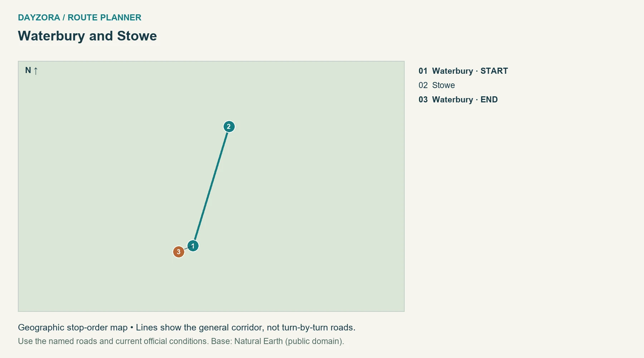Click the north arrow compass symbol

pos(36,71)
